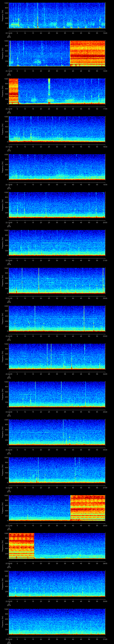Select the spectrogram panel starting at 22:20:00
114x644 pixels.
point(57,243)
